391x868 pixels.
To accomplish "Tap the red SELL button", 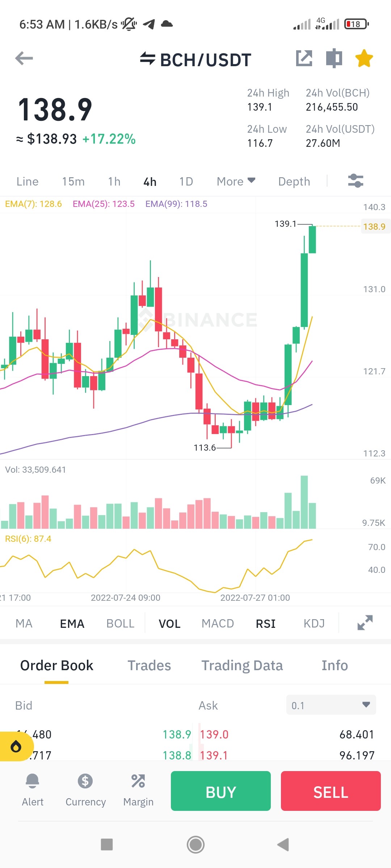I will (331, 791).
